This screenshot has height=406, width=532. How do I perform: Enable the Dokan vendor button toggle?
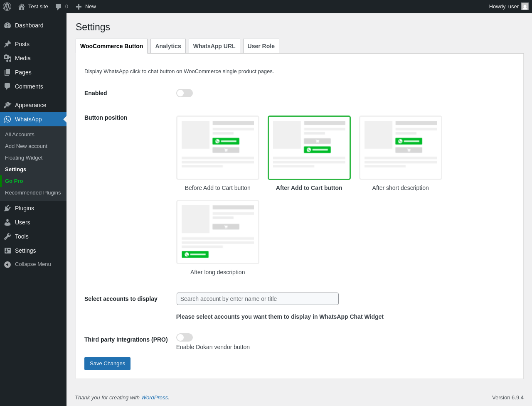click(184, 337)
